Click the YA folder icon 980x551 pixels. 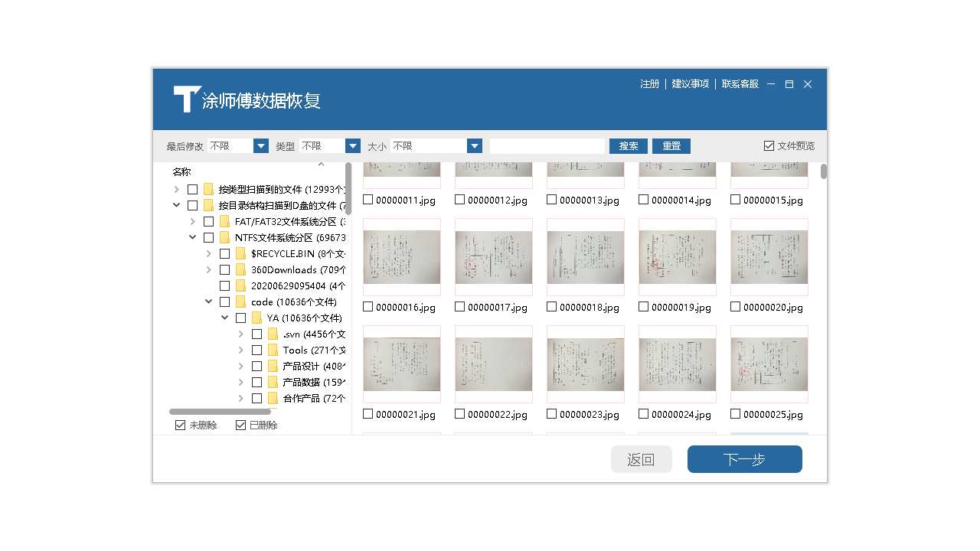[256, 317]
